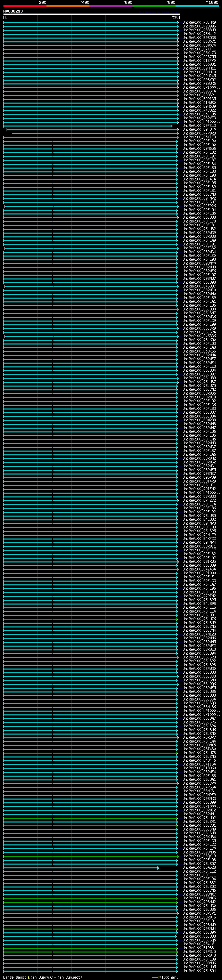Open the UniRef100_P13060 hit
The width and height of the screenshot is (222, 980).
(x=199, y=769)
